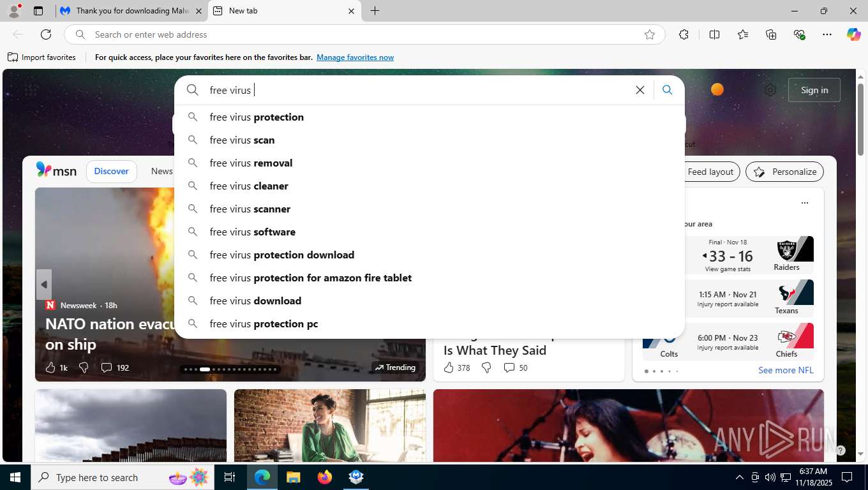This screenshot has height=490, width=868.
Task: Select suggestion 'free virus scanner'
Action: coord(430,209)
